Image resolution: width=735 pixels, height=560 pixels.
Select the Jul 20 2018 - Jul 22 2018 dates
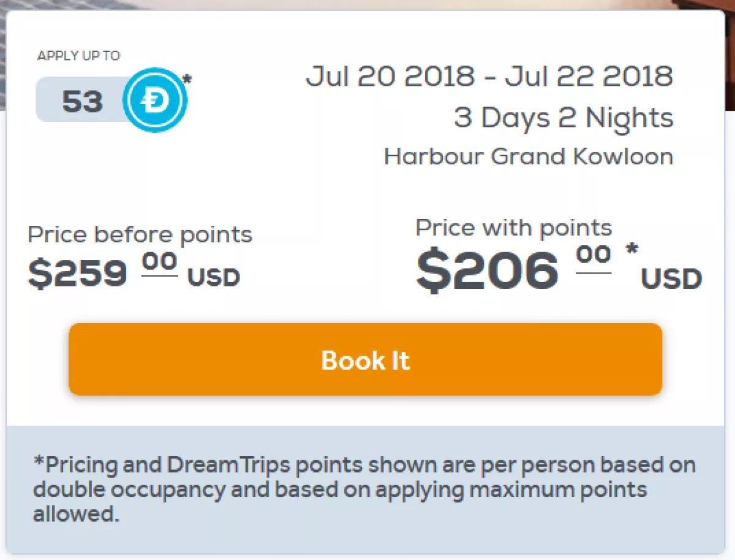[489, 77]
